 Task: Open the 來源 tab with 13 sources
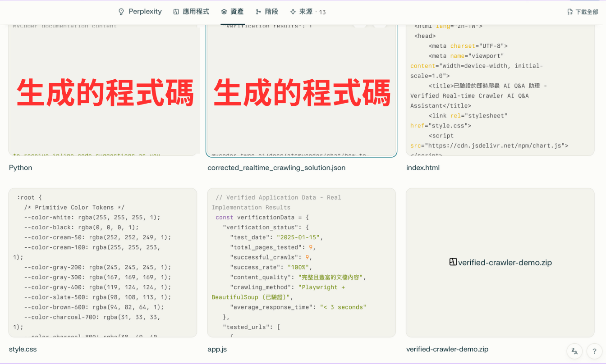(x=308, y=12)
